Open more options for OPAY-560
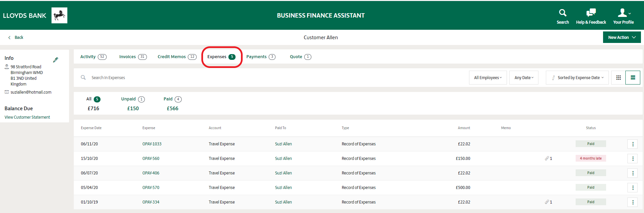This screenshot has width=644, height=213. 633,159
